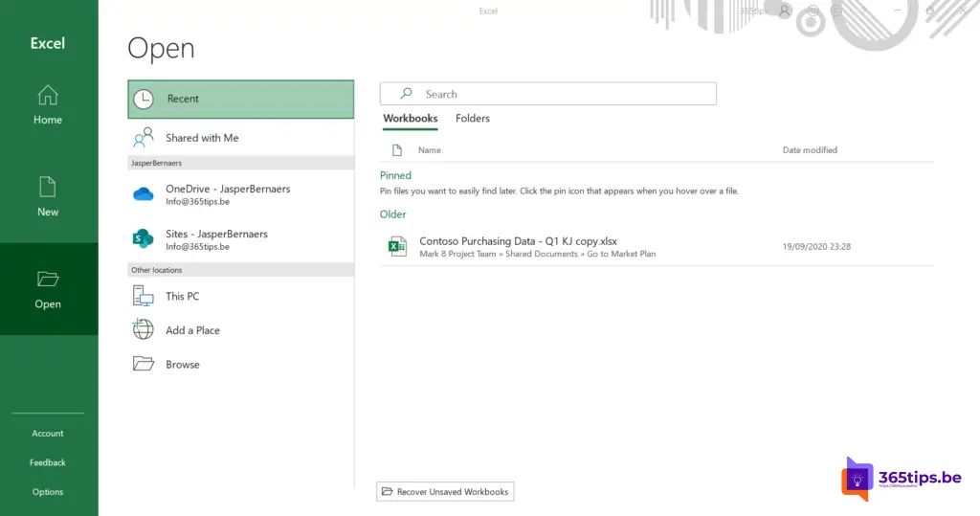This screenshot has height=516, width=980.
Task: Open Shared with Me list
Action: (x=240, y=138)
